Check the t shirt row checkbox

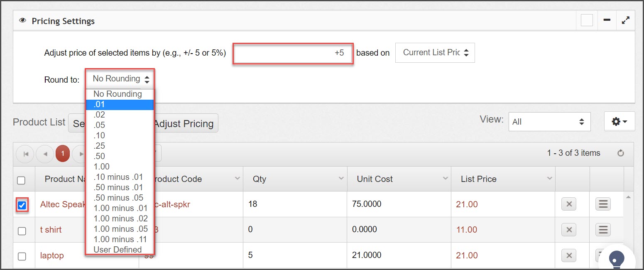(x=22, y=231)
